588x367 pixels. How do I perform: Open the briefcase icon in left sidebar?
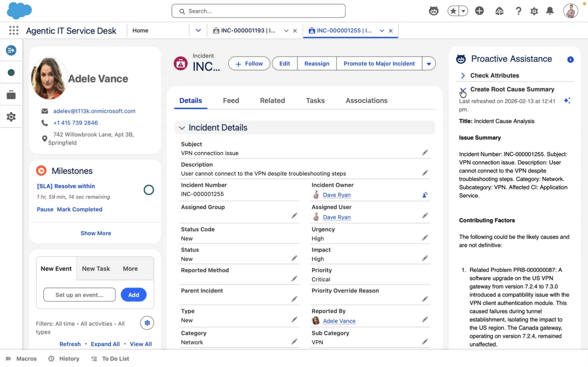coord(11,95)
